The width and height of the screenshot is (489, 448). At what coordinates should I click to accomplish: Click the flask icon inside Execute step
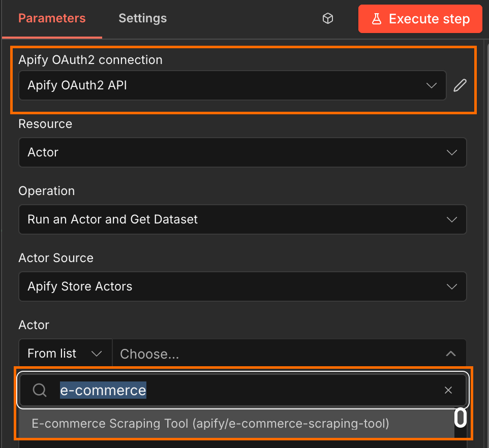click(x=377, y=18)
